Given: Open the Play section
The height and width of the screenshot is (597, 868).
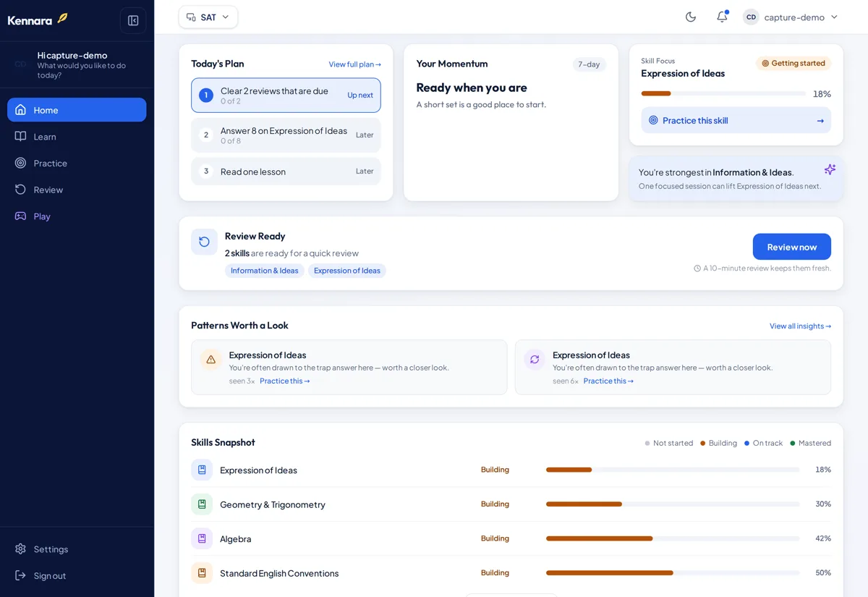Looking at the screenshot, I should point(77,216).
